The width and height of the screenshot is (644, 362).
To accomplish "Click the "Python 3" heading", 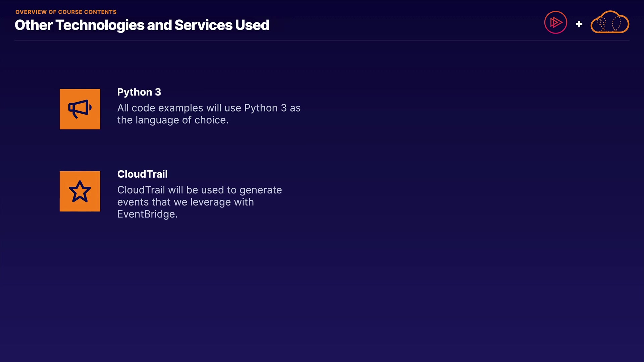I will (x=139, y=92).
